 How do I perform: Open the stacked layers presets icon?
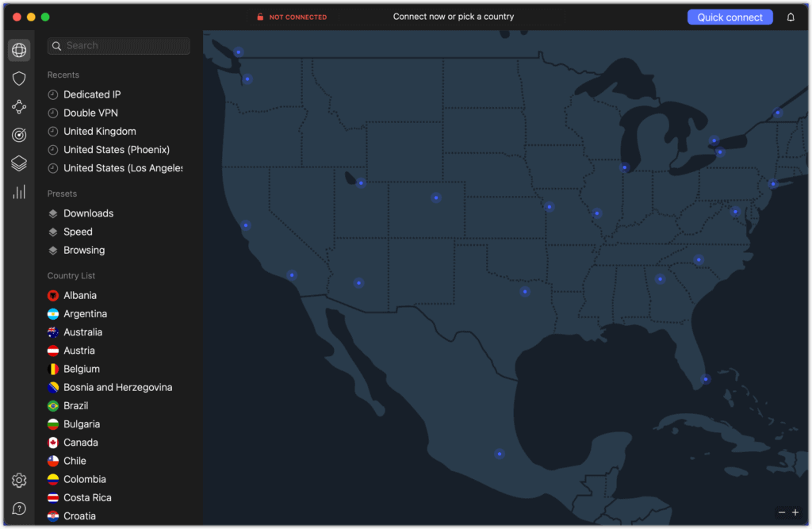click(19, 163)
